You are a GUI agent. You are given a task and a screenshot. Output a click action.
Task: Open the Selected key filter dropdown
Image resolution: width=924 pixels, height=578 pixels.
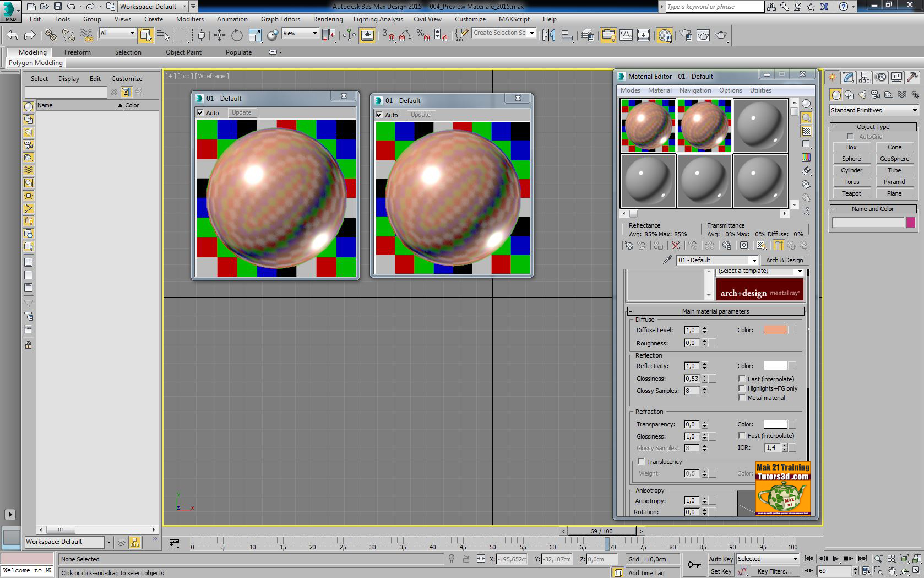[767, 559]
